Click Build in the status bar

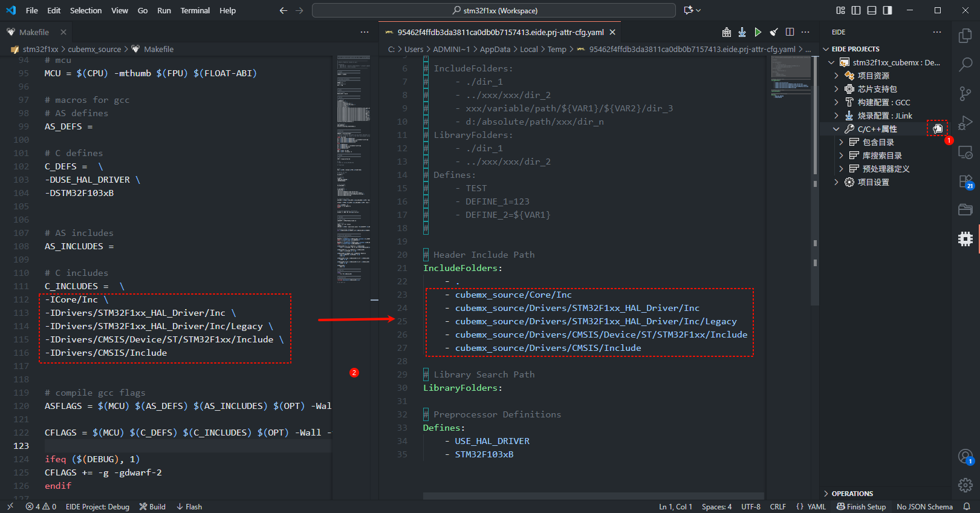coord(152,507)
